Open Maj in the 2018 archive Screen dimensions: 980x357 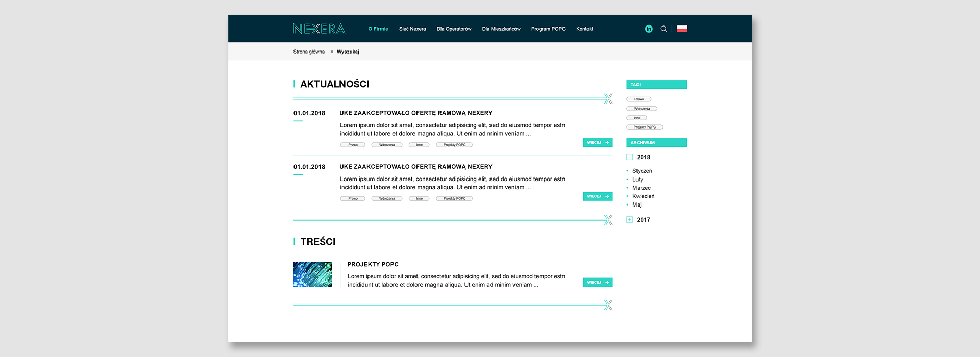(637, 205)
